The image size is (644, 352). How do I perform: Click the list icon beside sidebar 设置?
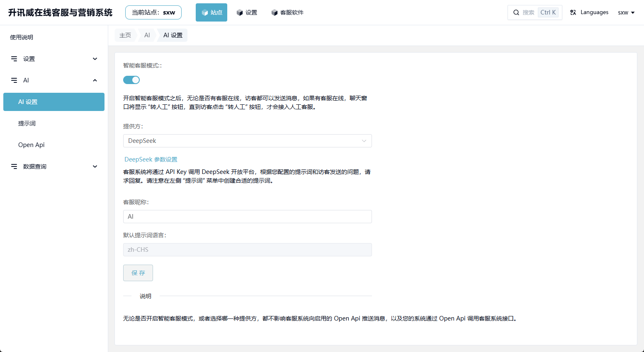[14, 59]
